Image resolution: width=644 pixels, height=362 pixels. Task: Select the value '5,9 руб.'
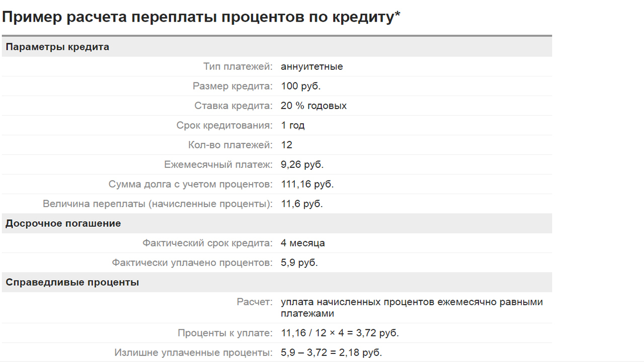point(299,262)
